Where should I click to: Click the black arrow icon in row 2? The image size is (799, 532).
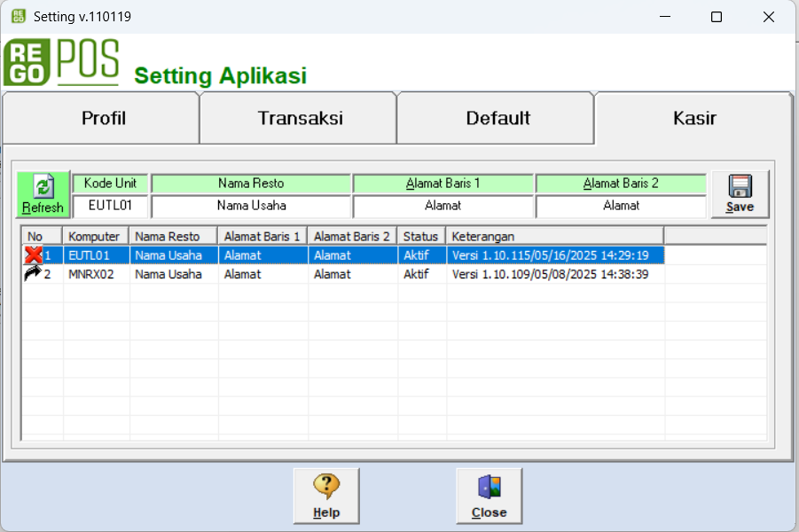coord(33,274)
